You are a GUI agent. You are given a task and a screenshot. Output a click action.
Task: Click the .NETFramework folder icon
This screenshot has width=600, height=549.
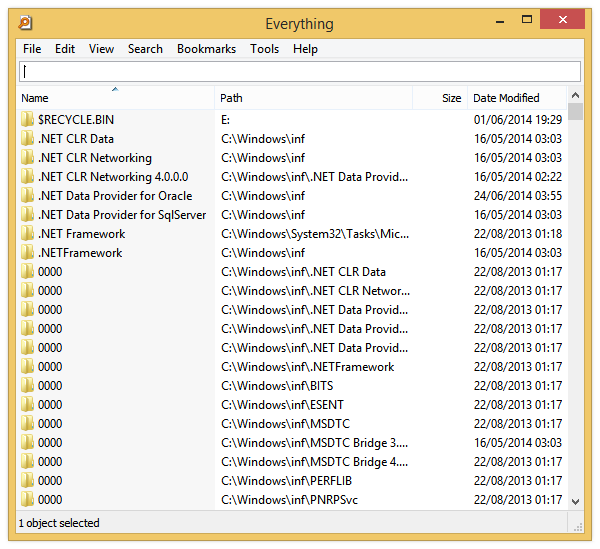point(28,253)
